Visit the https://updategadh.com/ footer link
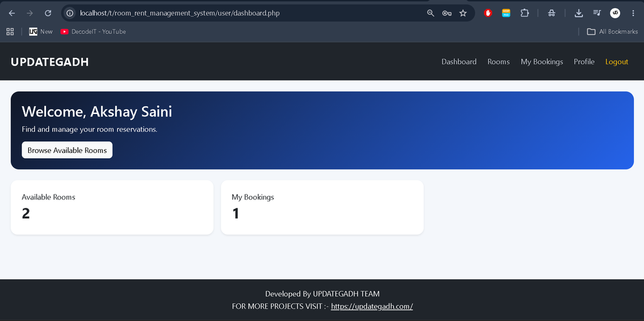644x321 pixels. [x=372, y=306]
